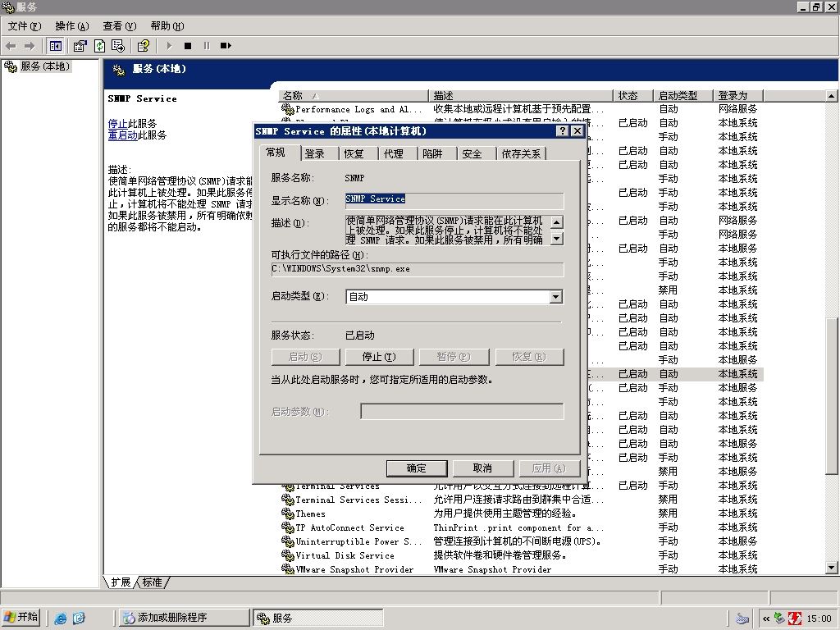This screenshot has height=630, width=840.
Task: Click the Restart Service toolbar icon
Action: click(226, 46)
